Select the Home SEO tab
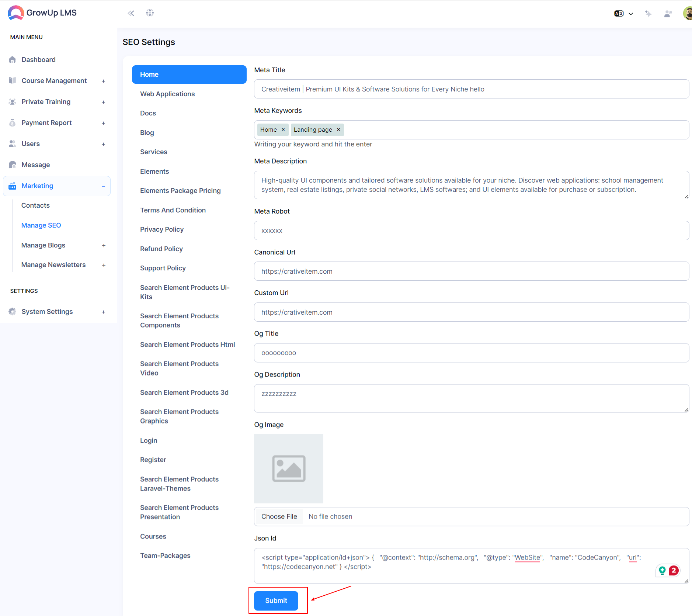692x616 pixels. [x=189, y=75]
